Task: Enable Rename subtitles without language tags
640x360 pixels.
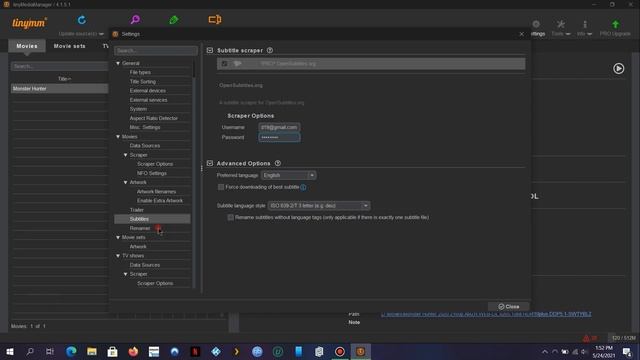Action: [x=231, y=218]
